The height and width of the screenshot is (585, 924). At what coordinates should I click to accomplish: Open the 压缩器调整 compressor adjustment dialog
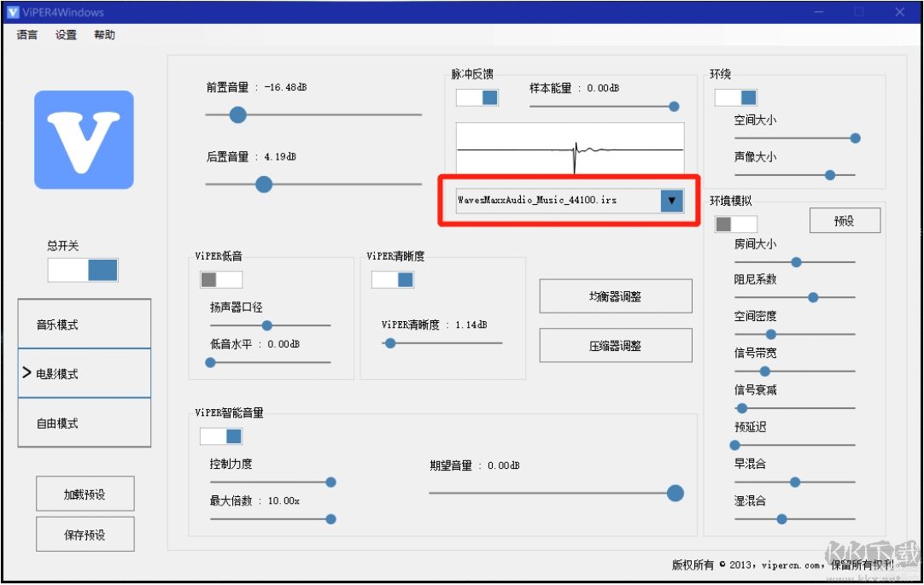coord(616,345)
